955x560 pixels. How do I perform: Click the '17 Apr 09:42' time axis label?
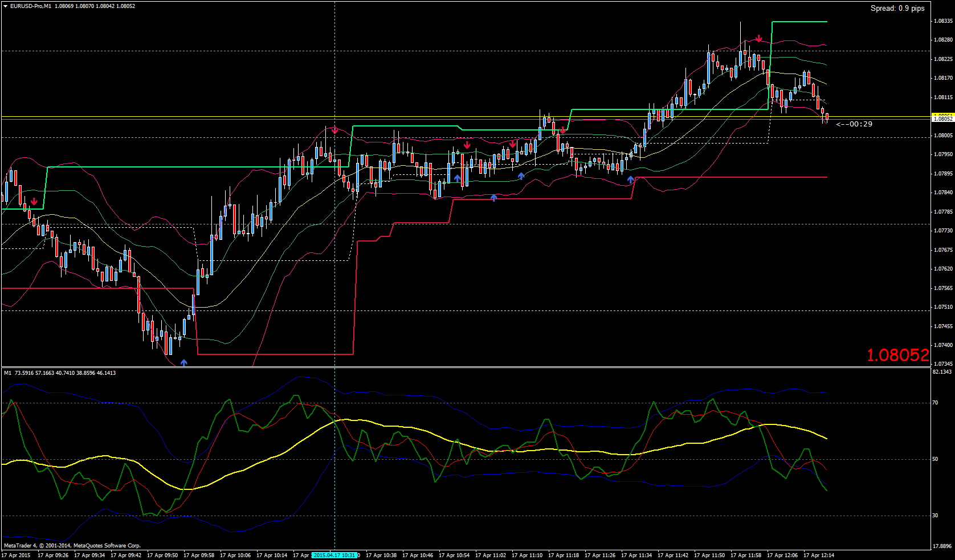(126, 555)
